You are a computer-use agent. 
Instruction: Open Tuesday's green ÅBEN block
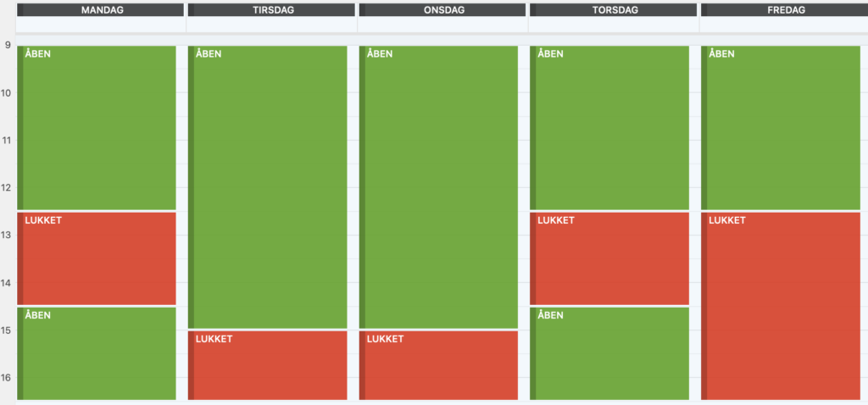click(268, 186)
